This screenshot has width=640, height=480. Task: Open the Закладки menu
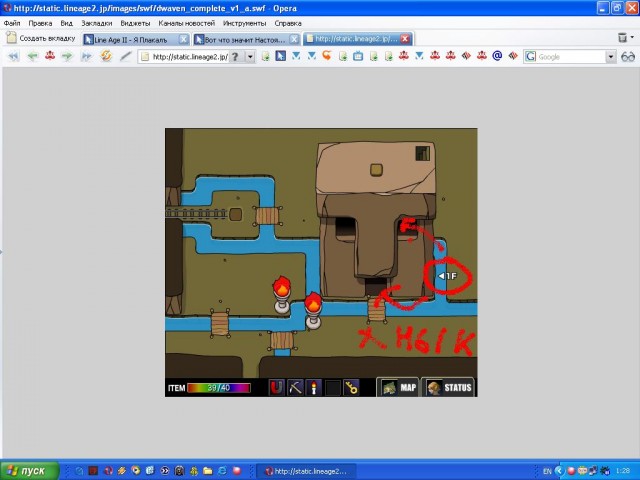coord(96,23)
